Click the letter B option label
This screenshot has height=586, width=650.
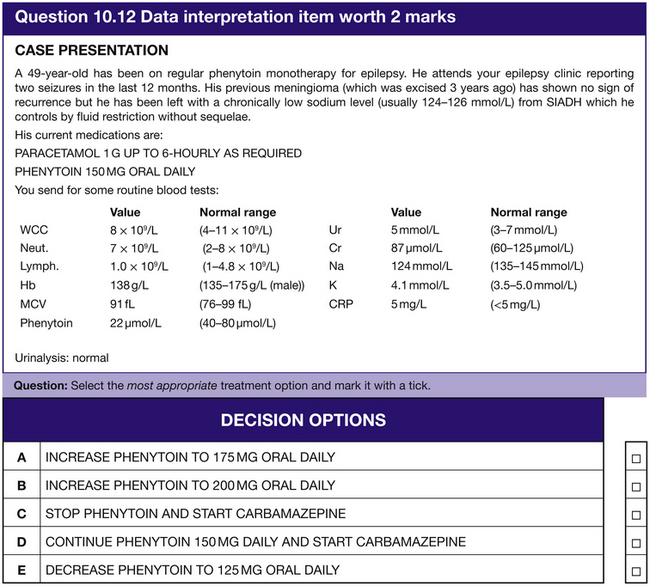[x=21, y=486]
